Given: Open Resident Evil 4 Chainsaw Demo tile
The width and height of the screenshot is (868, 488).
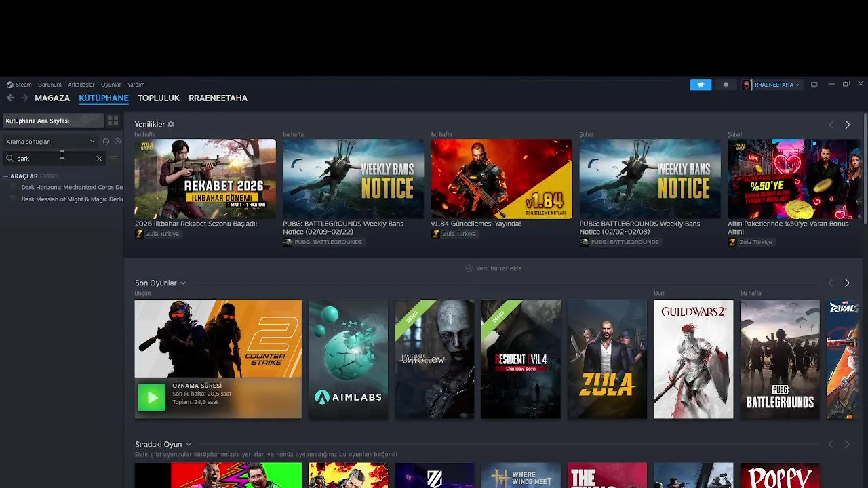Looking at the screenshot, I should coord(521,359).
